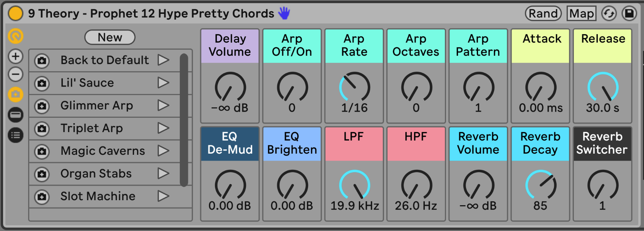The height and width of the screenshot is (231, 644).
Task: Toggle the devices view list icon
Action: coord(16,135)
